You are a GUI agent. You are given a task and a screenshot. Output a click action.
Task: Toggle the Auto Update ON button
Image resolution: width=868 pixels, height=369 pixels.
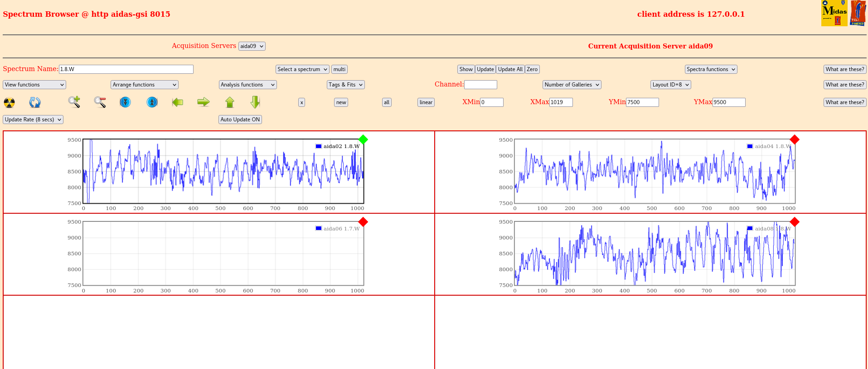click(x=240, y=120)
